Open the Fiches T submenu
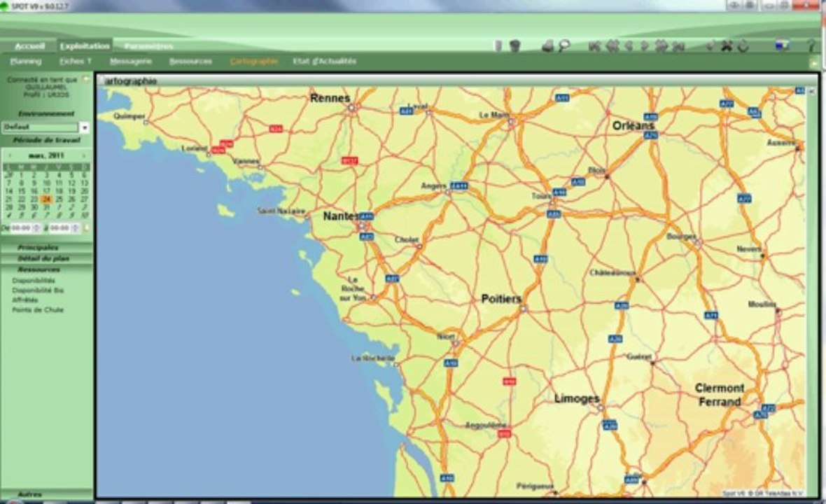The width and height of the screenshot is (826, 504). pyautogui.click(x=76, y=62)
